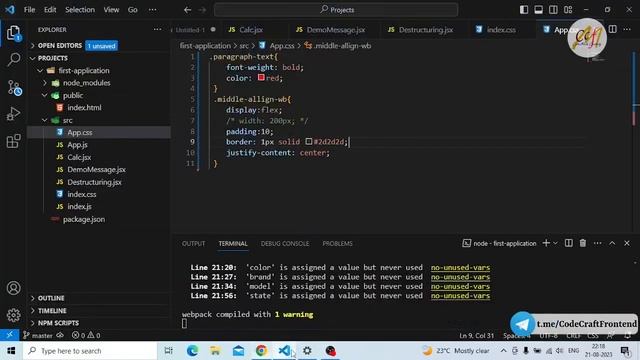Screen dimensions: 640x360
Task: Switch to the index.css tab
Action: [x=501, y=29]
